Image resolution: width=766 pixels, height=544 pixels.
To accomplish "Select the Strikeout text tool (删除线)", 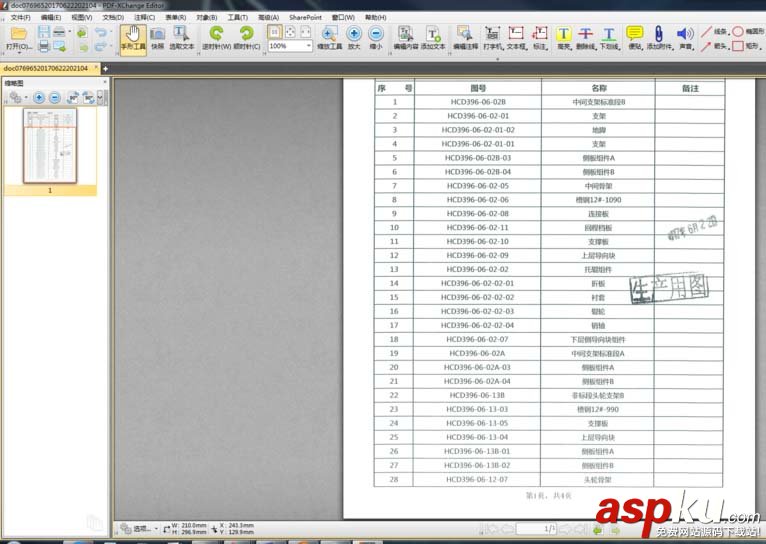I will click(x=585, y=39).
